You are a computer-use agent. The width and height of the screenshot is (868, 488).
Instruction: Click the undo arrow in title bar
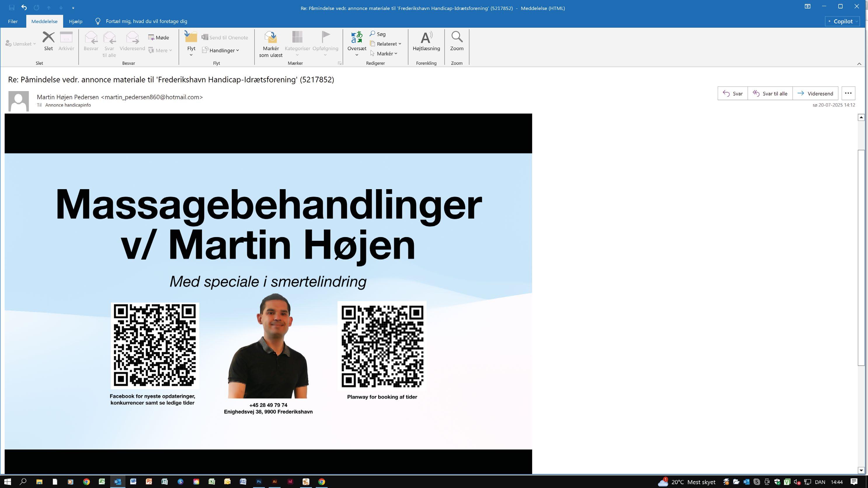[x=24, y=7]
